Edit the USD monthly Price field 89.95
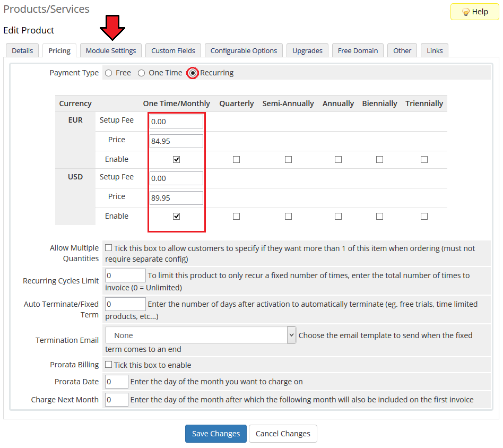 pyautogui.click(x=176, y=198)
